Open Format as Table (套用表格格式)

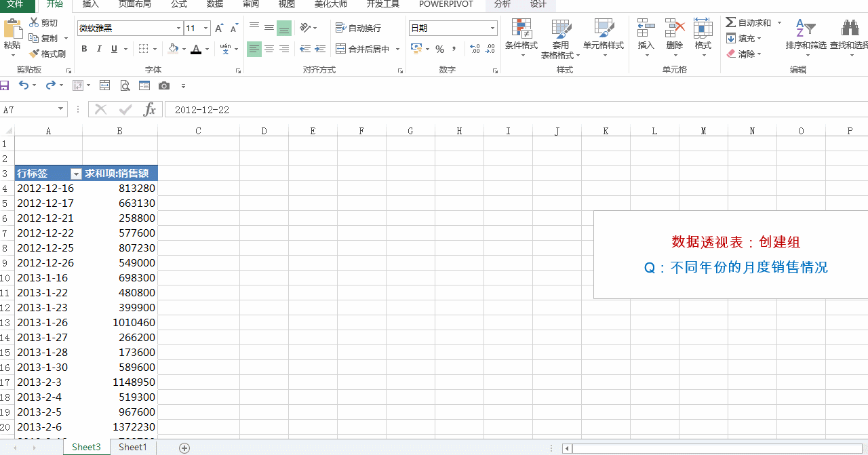[561, 38]
